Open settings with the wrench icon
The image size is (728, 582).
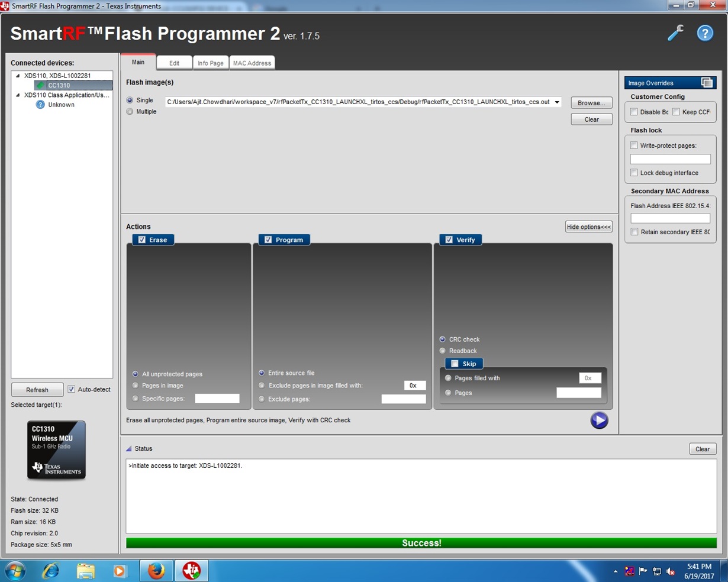(x=675, y=33)
